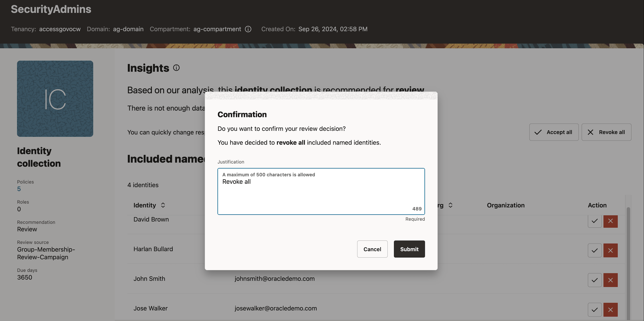Accept Jose Walker's access in the Action column

point(595,309)
